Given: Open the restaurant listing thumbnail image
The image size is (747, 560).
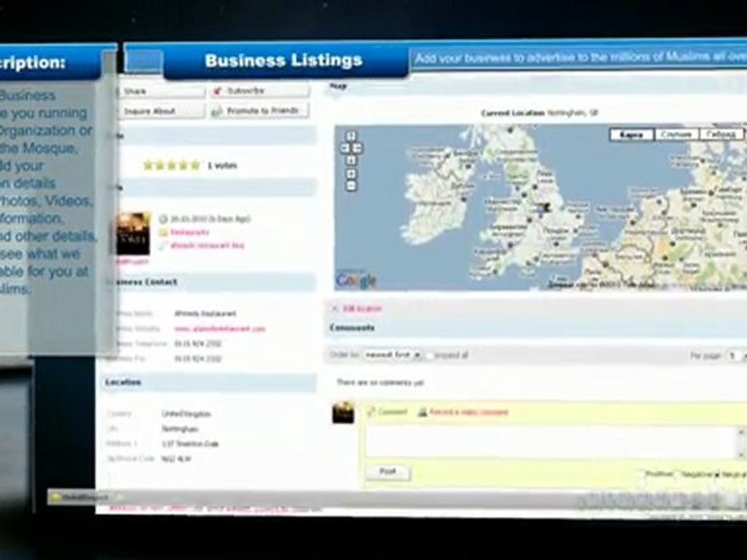Looking at the screenshot, I should click(x=133, y=234).
